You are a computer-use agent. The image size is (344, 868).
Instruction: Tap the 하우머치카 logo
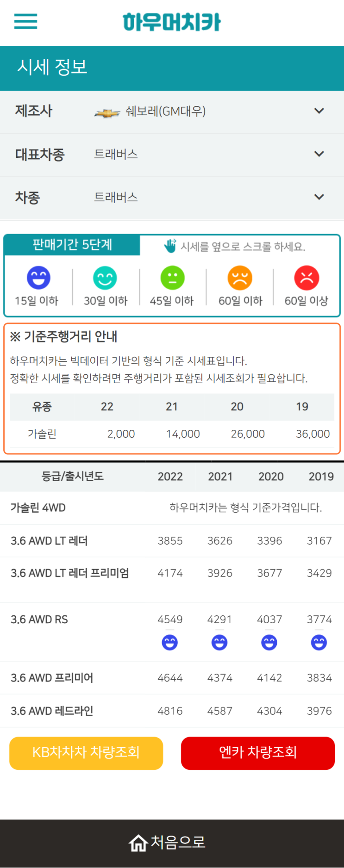172,22
